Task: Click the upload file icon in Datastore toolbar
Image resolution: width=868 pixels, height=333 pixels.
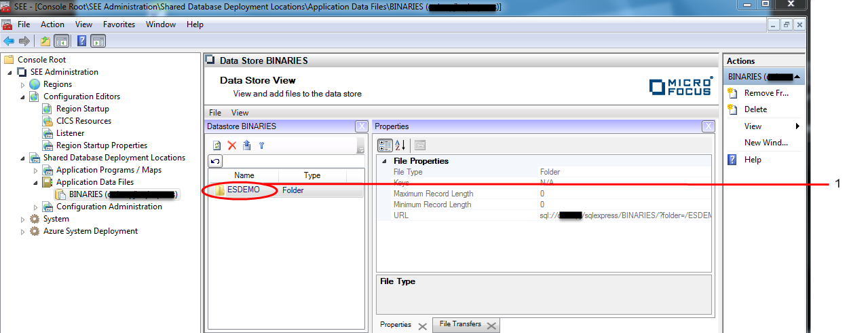Action: (246, 145)
